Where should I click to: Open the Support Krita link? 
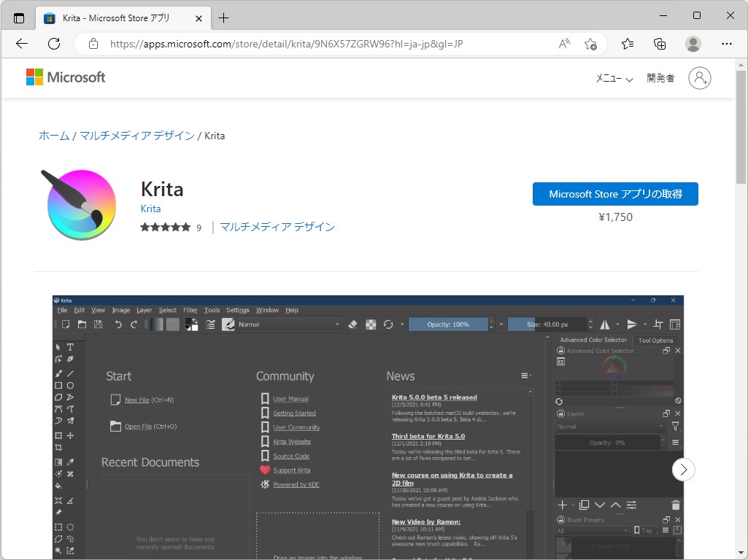tap(290, 470)
